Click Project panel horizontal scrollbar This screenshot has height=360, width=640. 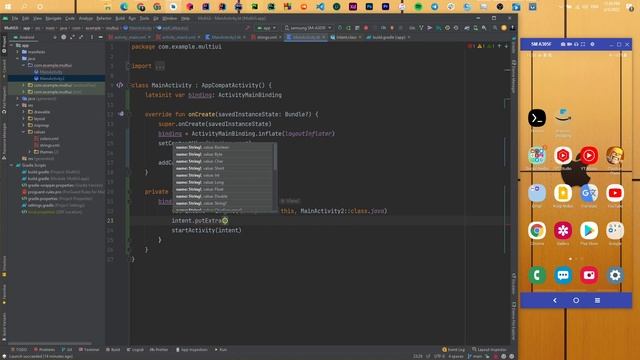click(x=50, y=343)
